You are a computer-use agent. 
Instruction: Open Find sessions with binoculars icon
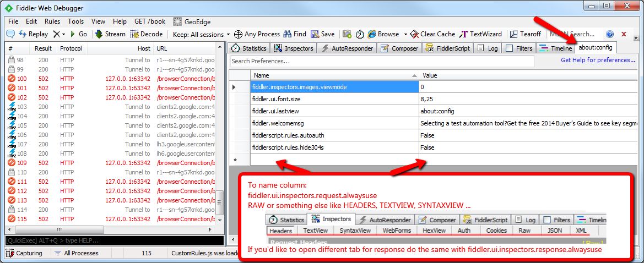(x=295, y=34)
